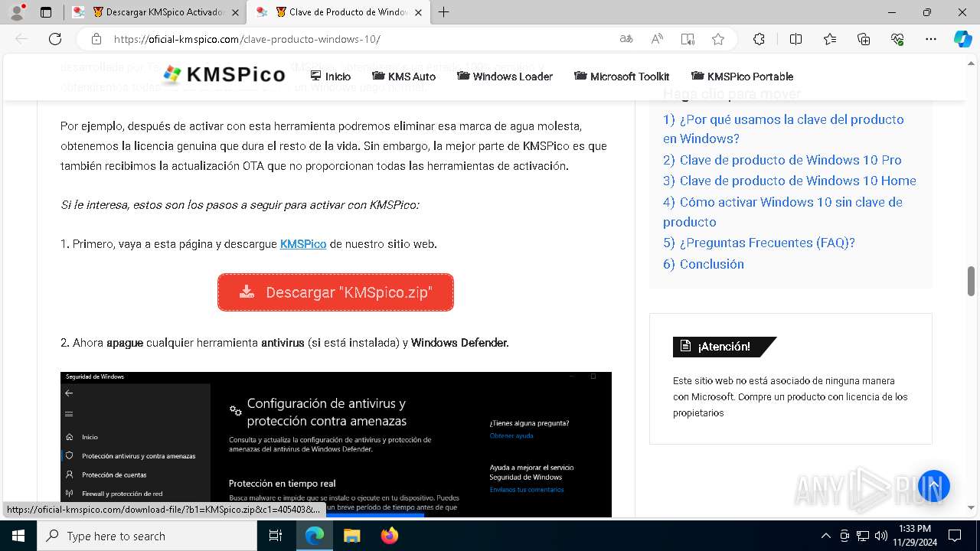Viewport: 980px width, 551px height.
Task: Click the Descargar "KMSpico.zip" button
Action: 335,292
